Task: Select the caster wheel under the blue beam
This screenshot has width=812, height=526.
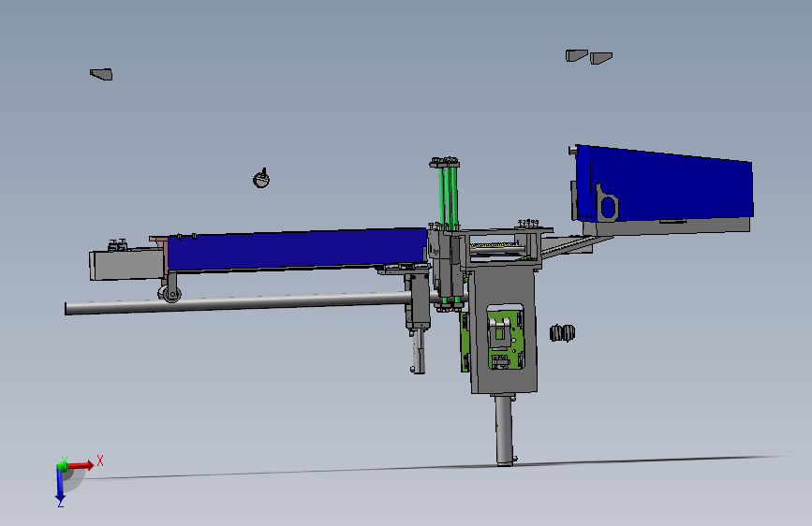Action: coord(170,294)
